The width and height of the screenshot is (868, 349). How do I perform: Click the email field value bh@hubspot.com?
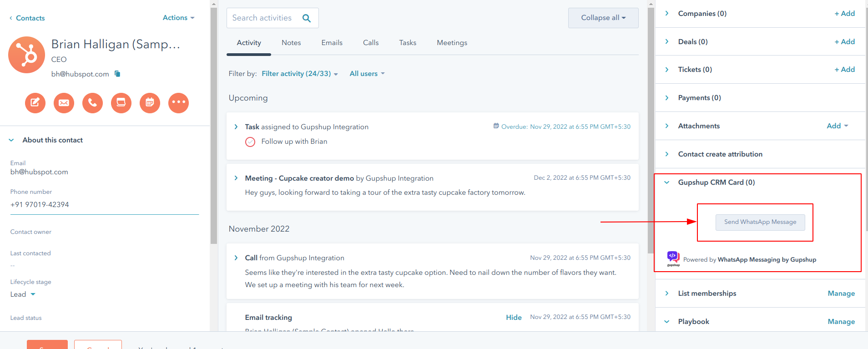tap(39, 172)
